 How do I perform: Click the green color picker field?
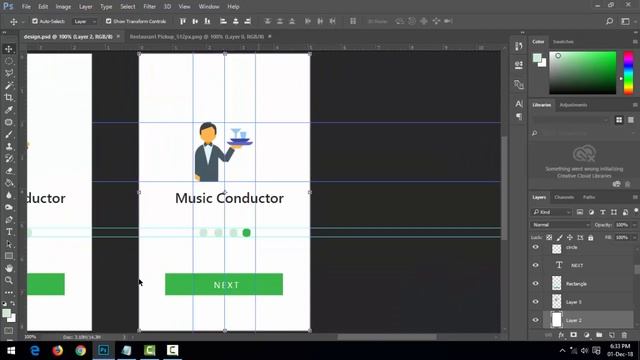pos(582,73)
